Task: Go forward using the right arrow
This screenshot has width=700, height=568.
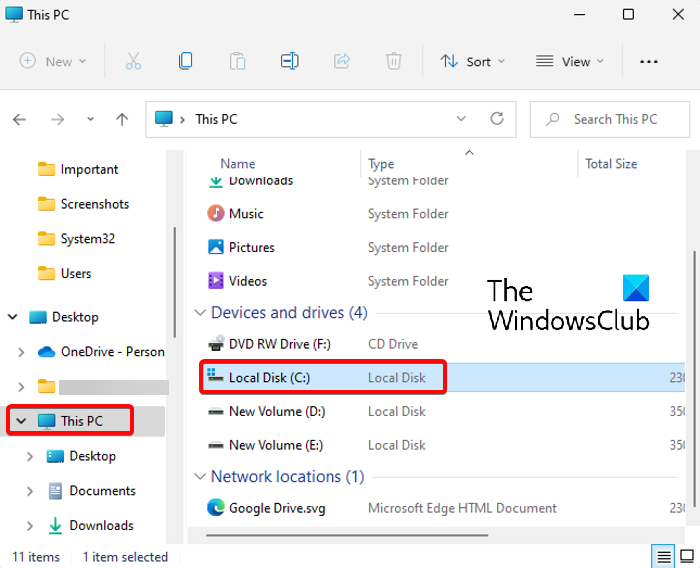Action: (x=57, y=119)
